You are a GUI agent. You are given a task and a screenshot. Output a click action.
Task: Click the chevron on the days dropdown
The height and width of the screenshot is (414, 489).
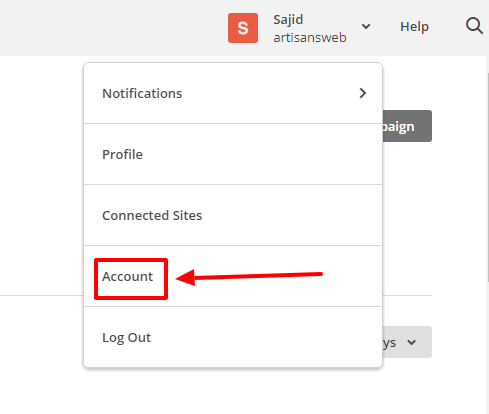pyautogui.click(x=412, y=342)
